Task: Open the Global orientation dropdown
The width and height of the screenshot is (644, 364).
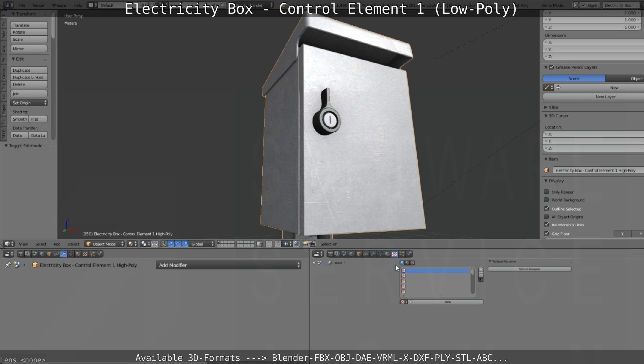Action: (202, 244)
